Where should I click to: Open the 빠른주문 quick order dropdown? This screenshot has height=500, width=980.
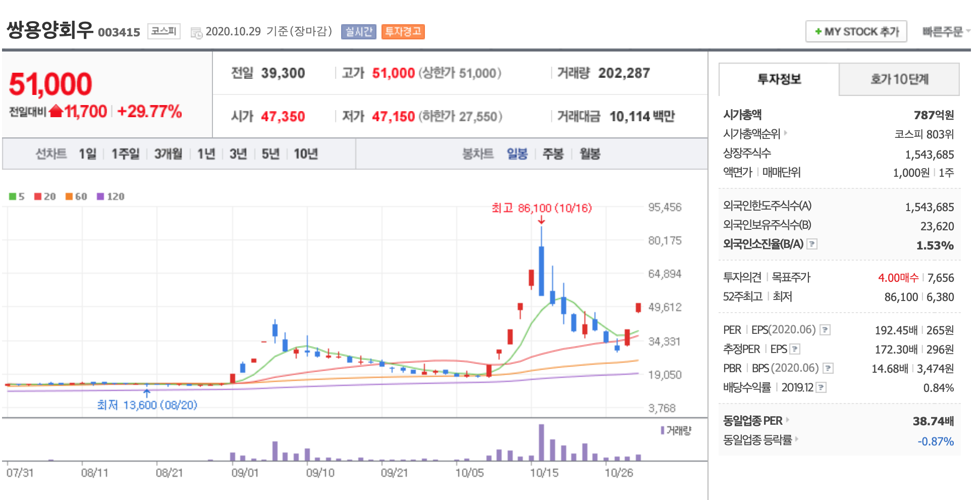coord(946,31)
